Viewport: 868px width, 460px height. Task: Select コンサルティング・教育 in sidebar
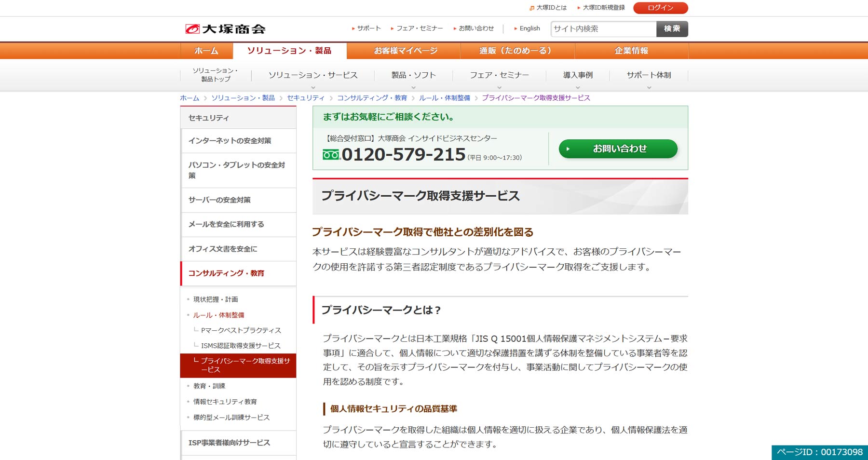click(238, 273)
